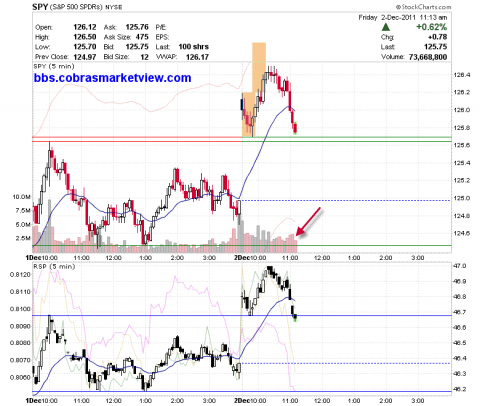Viewport: 480px width, 406px height.
Task: Click the Low value 125.70
Action: pos(85,47)
